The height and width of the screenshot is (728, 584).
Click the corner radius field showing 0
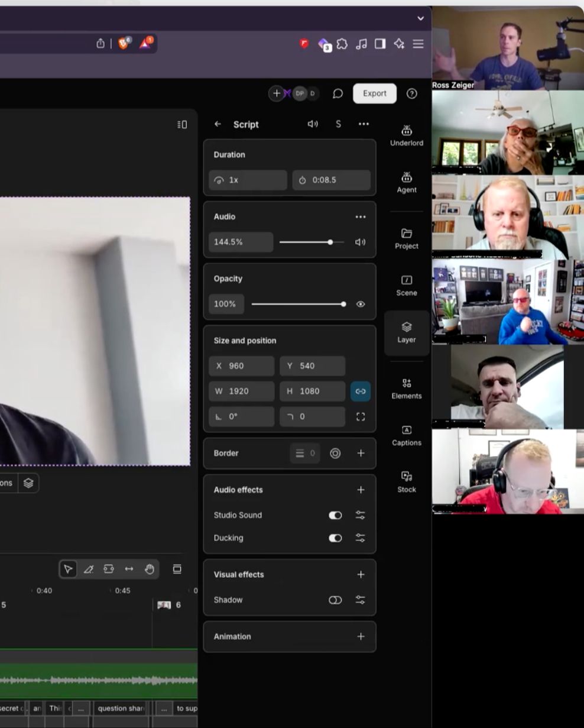pos(313,416)
